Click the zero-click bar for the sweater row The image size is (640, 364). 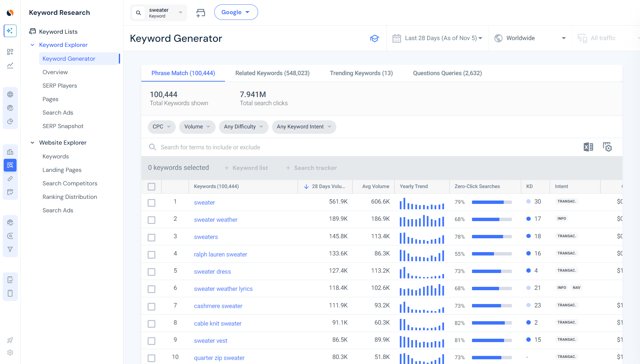coord(492,202)
